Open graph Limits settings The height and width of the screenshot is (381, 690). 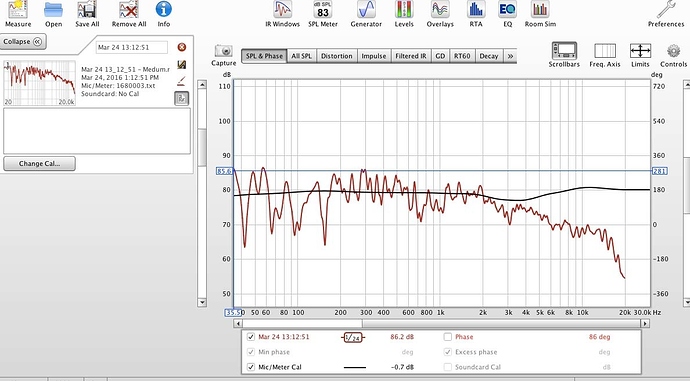point(640,55)
